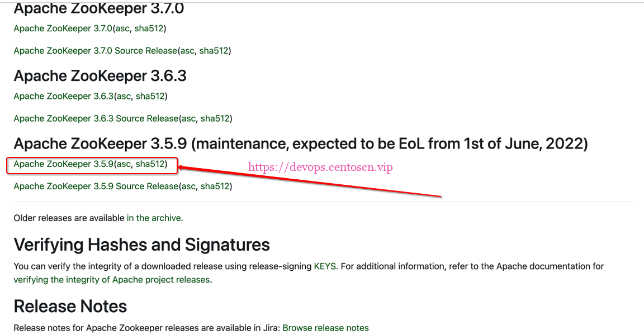Click asc for 3.7.0 Source Release
This screenshot has width=644, height=335.
pyautogui.click(x=187, y=51)
